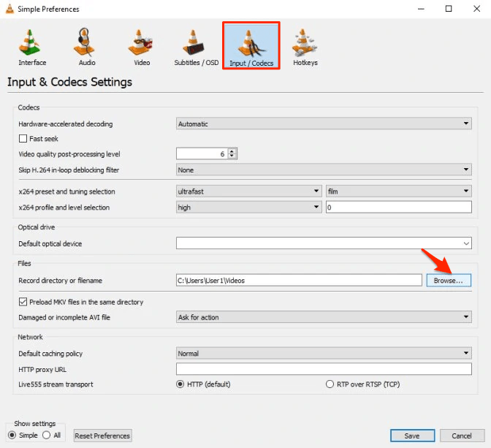Minimize the Simple Preferences window
Screen dimensions: 491x448
pyautogui.click(x=421, y=9)
